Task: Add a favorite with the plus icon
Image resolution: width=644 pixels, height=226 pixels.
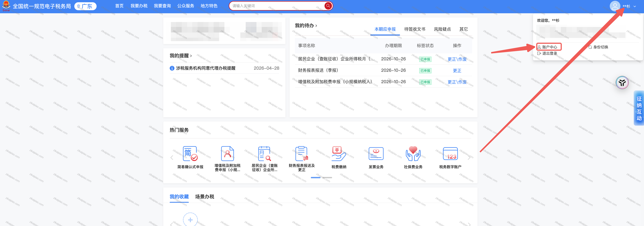Action: [x=190, y=220]
